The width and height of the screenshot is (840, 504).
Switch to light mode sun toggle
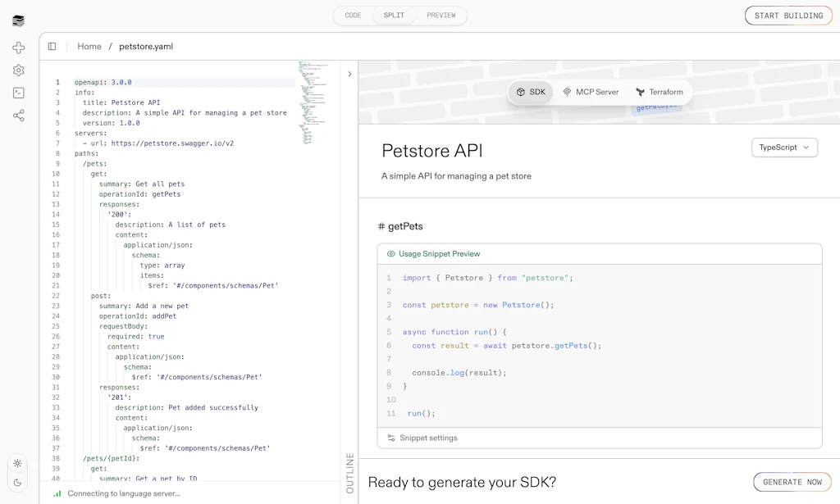point(18,463)
